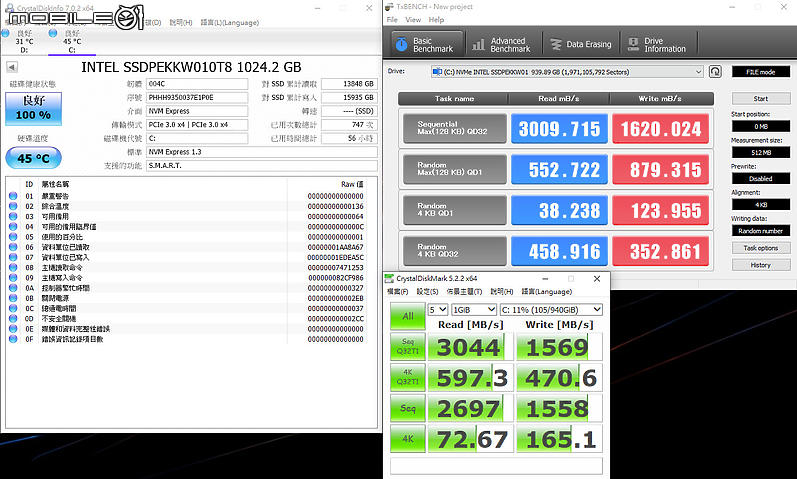Screen dimensions: 797x479
Task: Click CrystalDiskMark 4K write value 165.1
Action: (560, 439)
